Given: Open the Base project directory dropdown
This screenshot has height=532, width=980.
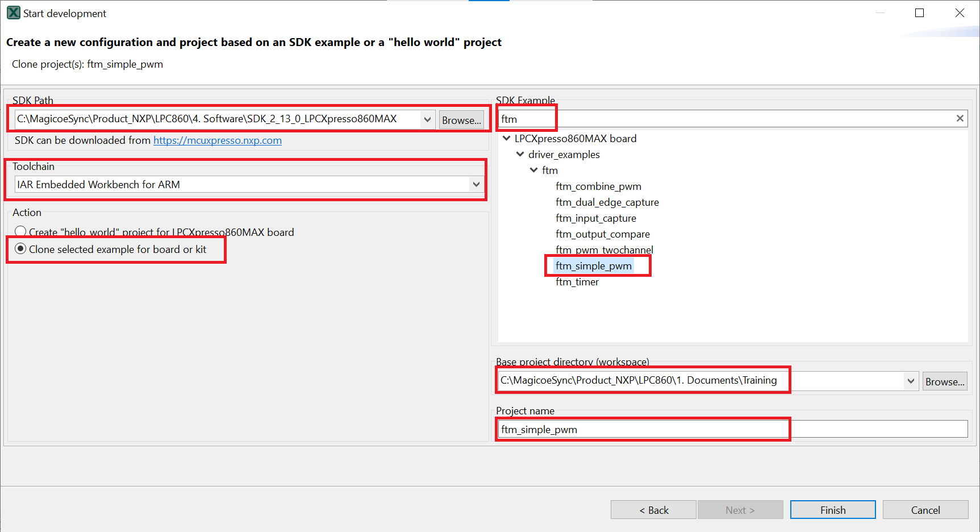Looking at the screenshot, I should 911,381.
